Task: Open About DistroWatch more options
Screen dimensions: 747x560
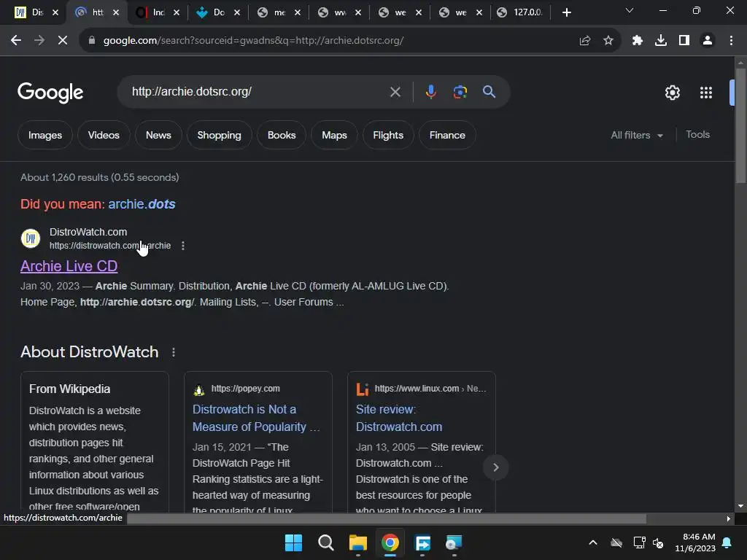Action: pos(174,352)
